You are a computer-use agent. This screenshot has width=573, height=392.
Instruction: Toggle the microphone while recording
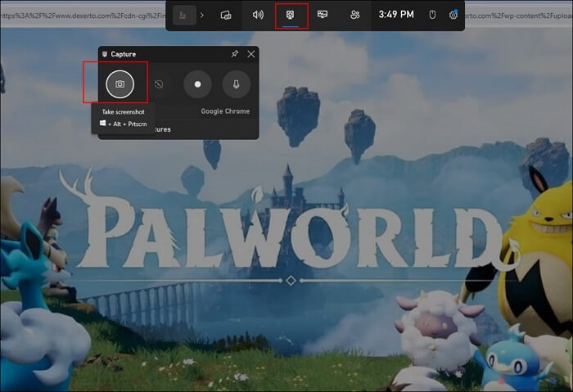[236, 83]
